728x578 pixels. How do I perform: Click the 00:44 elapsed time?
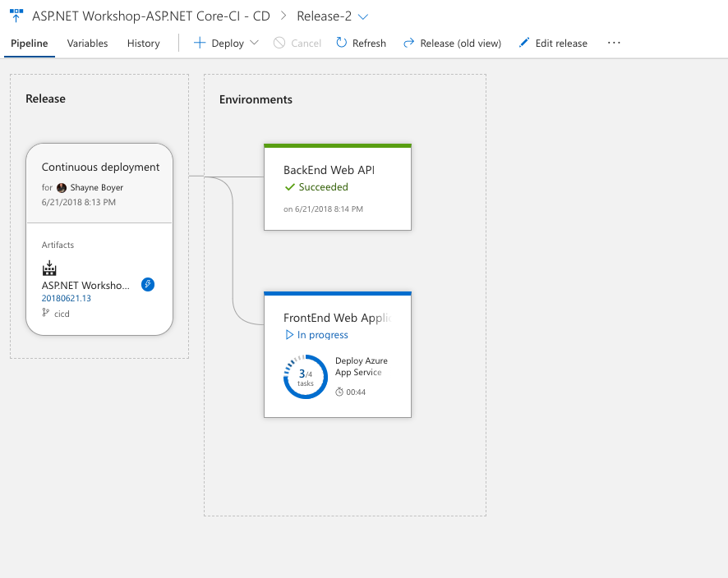356,392
